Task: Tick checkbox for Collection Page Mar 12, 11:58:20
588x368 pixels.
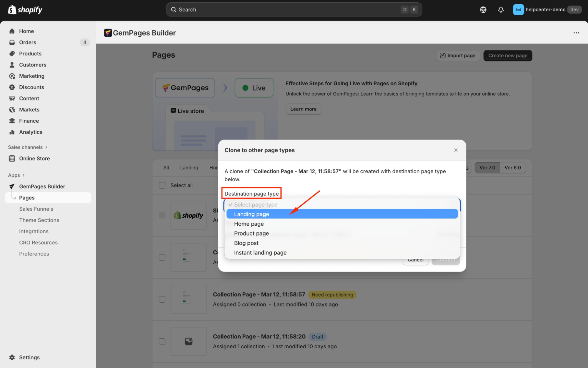Action: point(162,342)
